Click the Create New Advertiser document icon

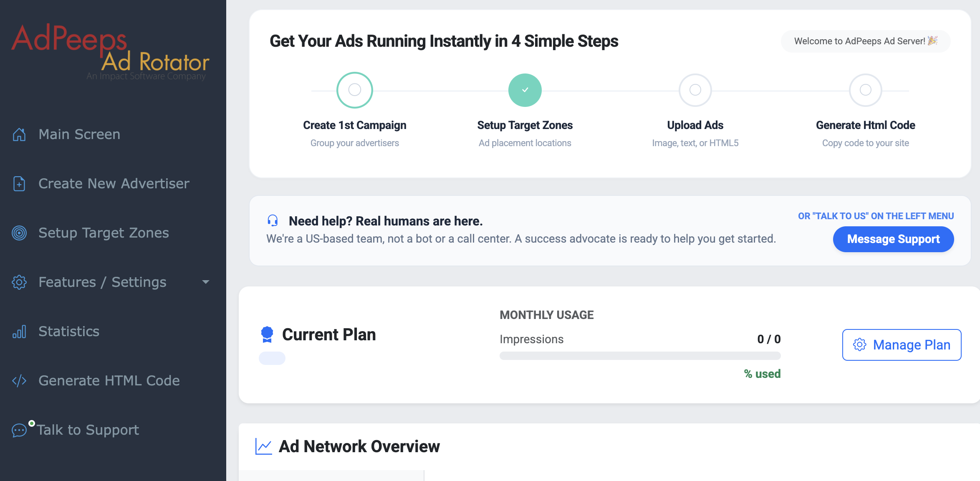[19, 184]
